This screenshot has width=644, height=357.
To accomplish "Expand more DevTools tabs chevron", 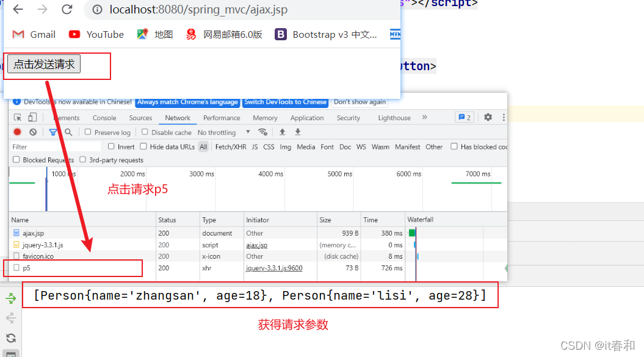I will (425, 118).
